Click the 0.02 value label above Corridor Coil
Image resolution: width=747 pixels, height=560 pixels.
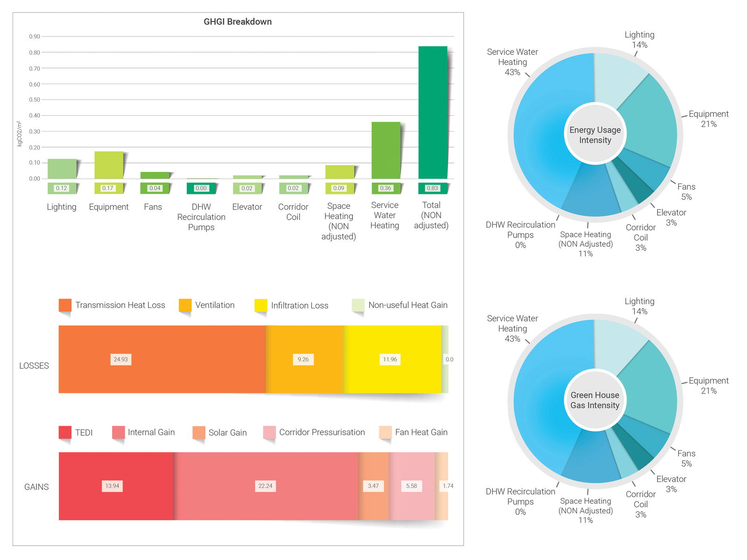tap(293, 188)
